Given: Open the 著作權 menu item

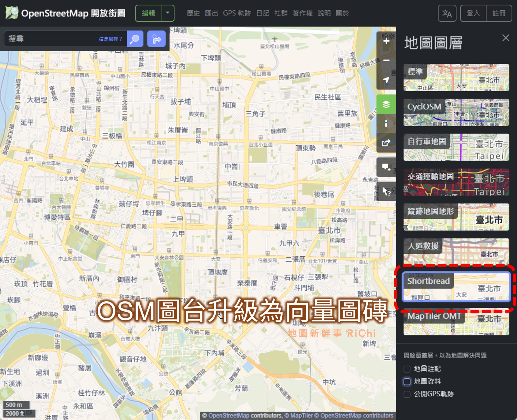Looking at the screenshot, I should click(x=302, y=13).
